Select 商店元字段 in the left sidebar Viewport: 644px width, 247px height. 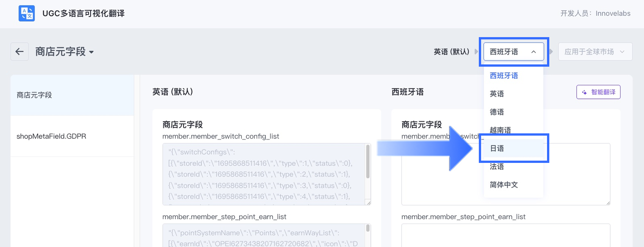click(72, 95)
